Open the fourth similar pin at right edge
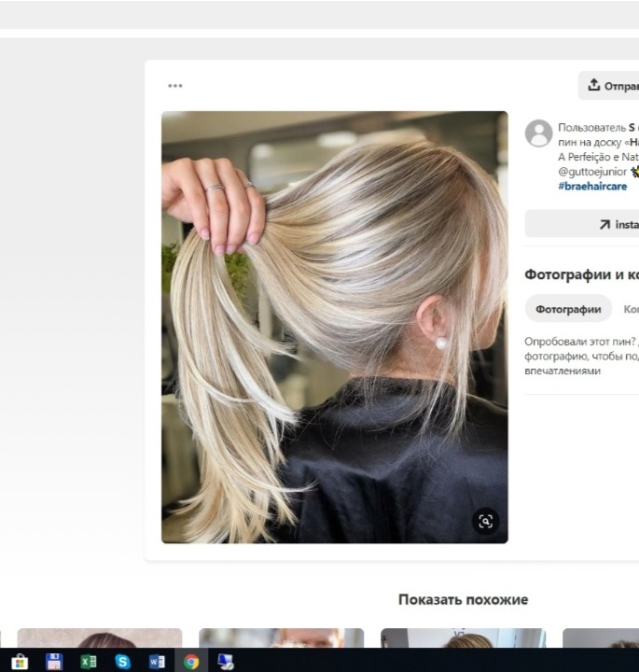The image size is (639, 672). [x=601, y=638]
